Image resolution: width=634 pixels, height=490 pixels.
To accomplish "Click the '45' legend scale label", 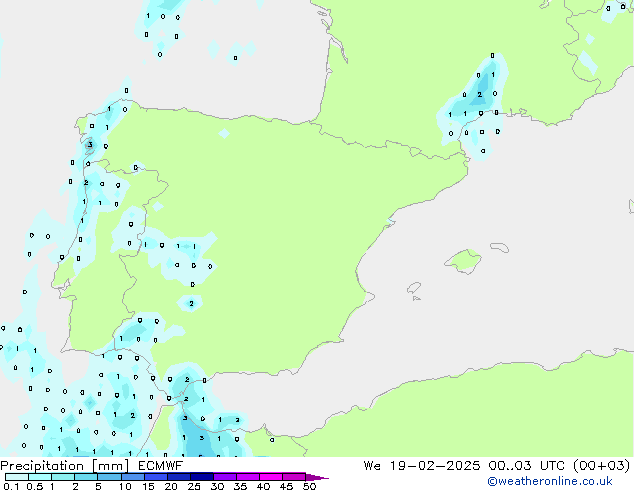I will point(286,486).
